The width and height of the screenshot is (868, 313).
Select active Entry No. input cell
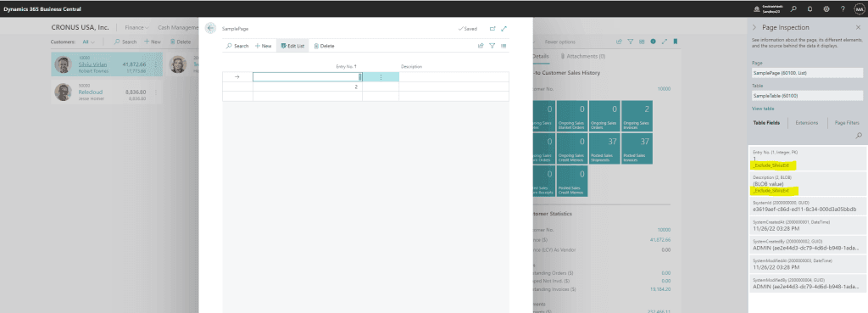click(x=307, y=77)
